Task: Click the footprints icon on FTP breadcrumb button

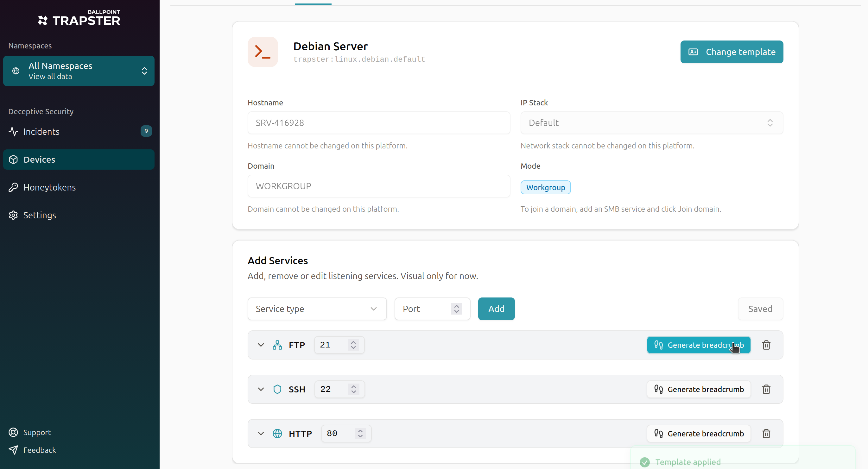Action: pyautogui.click(x=658, y=345)
